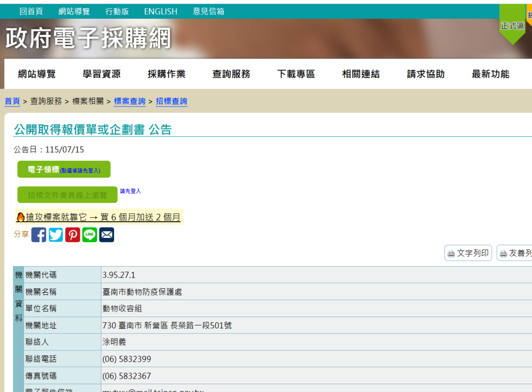Viewport: 532px width, 392px height.
Task: Switch to 行動版 mobile version
Action: pyautogui.click(x=117, y=12)
